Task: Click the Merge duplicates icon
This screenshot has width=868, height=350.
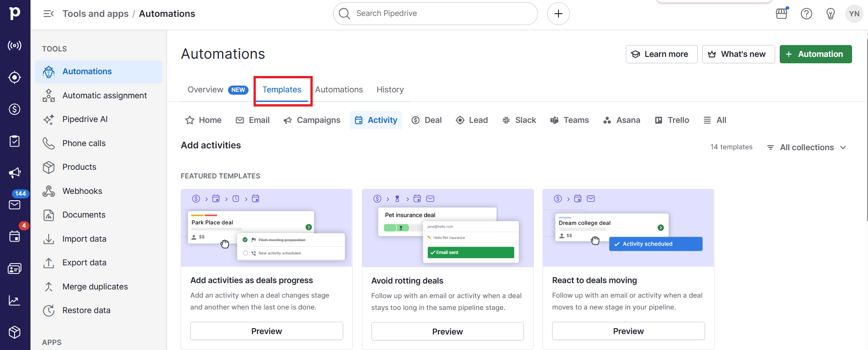Action: coord(49,287)
